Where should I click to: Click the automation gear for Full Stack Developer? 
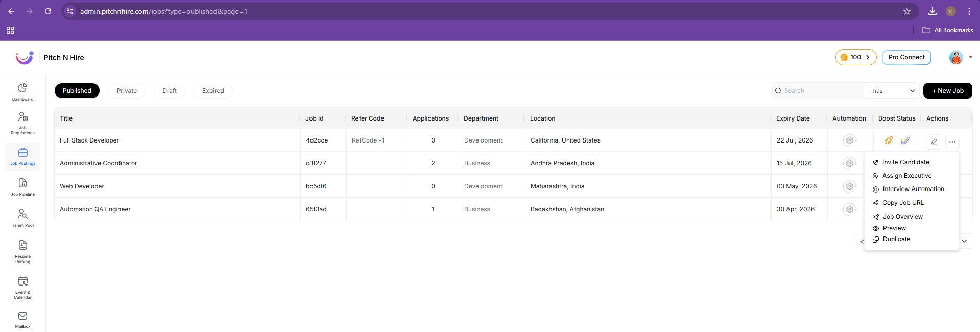point(850,140)
